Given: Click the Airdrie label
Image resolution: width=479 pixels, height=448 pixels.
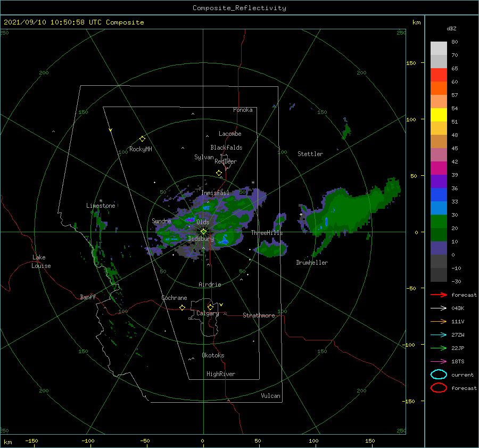Looking at the screenshot, I should coord(210,284).
